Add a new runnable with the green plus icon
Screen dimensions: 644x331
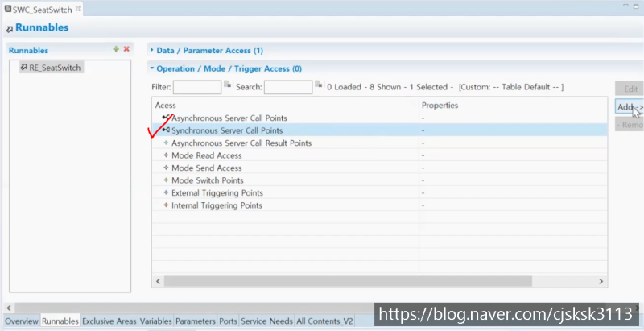coord(116,49)
